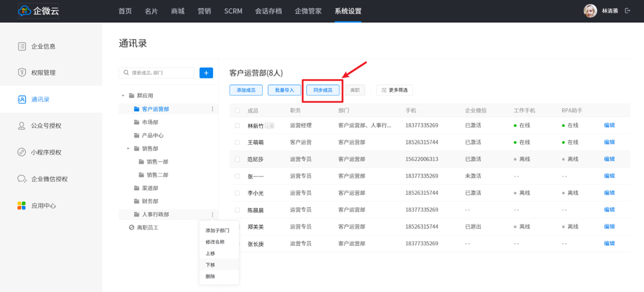Open 小程序授权 icon in sidebar
Image resolution: width=644 pixels, height=292 pixels.
(x=22, y=152)
